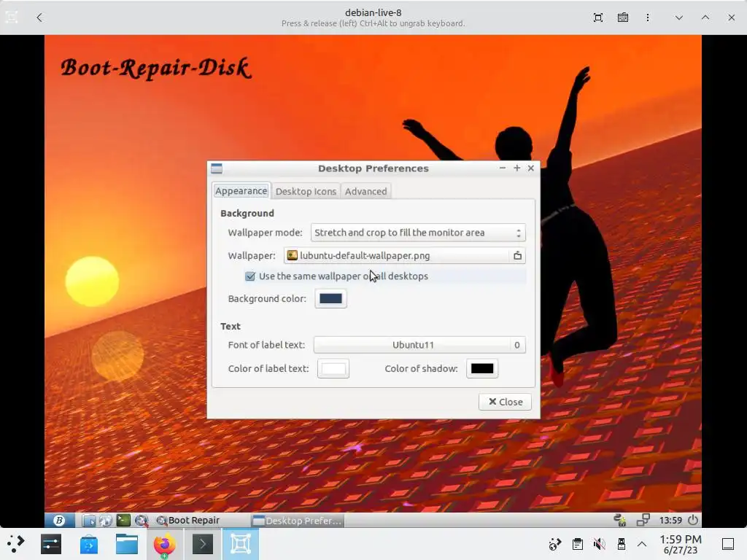
Task: Click the 1:59 PM host clock
Action: pyautogui.click(x=681, y=544)
